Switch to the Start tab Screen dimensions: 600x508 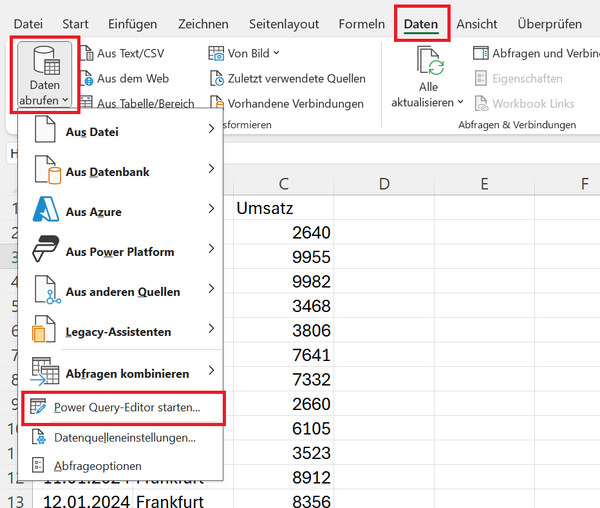click(75, 24)
